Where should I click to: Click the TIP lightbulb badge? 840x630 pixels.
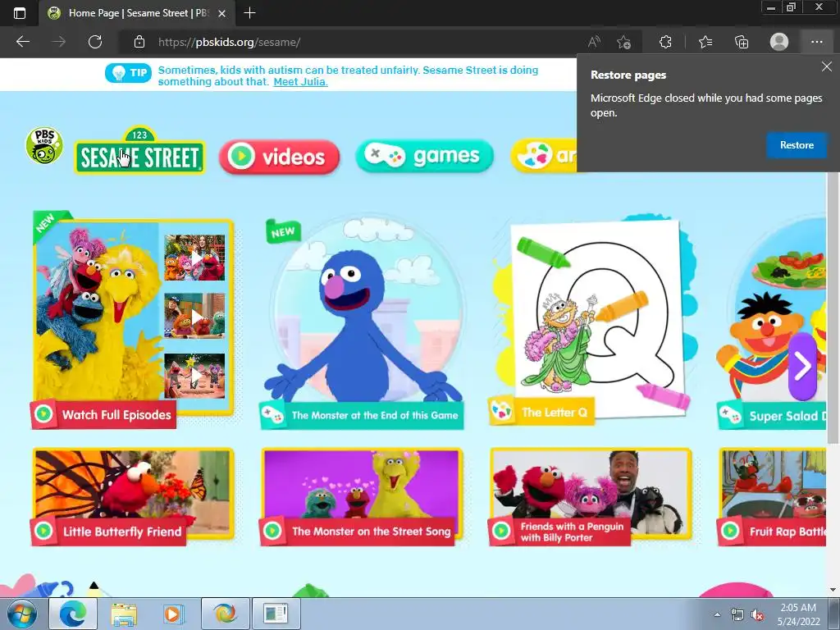click(x=128, y=73)
